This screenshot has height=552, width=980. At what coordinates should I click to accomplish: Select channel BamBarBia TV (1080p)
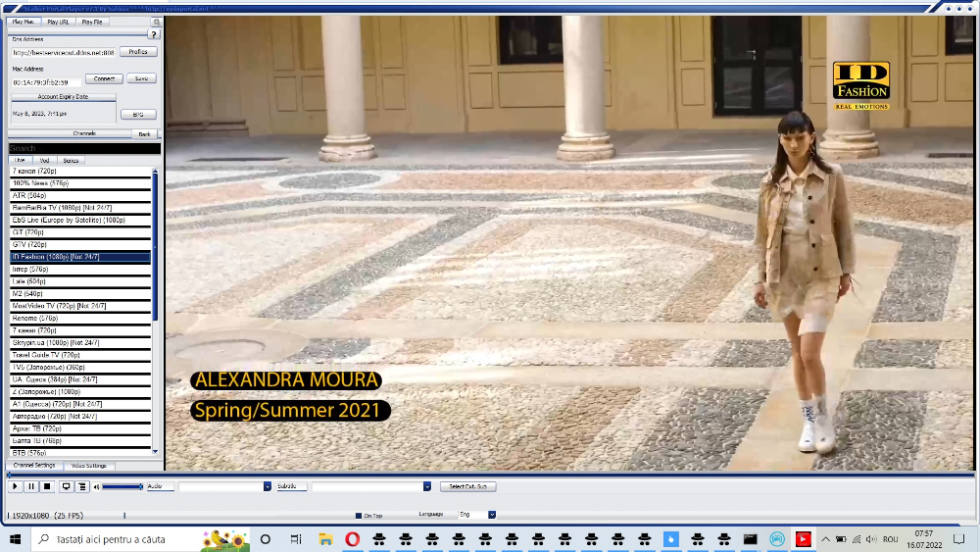pyautogui.click(x=80, y=208)
